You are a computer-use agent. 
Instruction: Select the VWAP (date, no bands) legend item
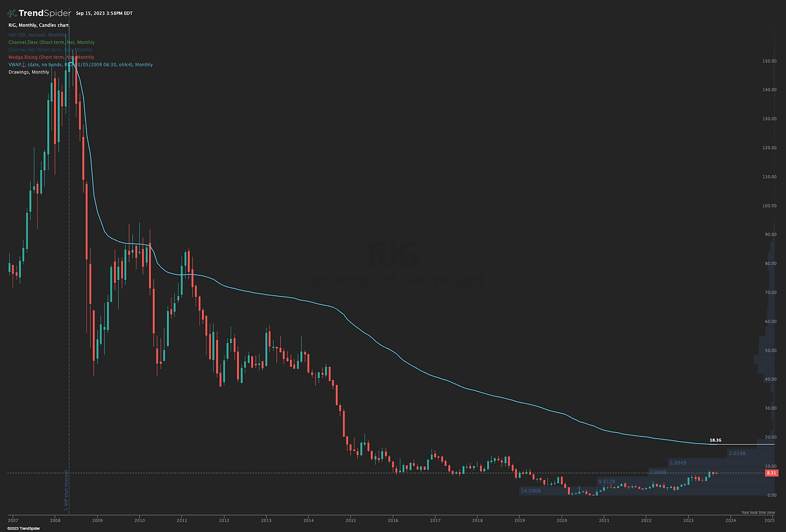point(80,64)
